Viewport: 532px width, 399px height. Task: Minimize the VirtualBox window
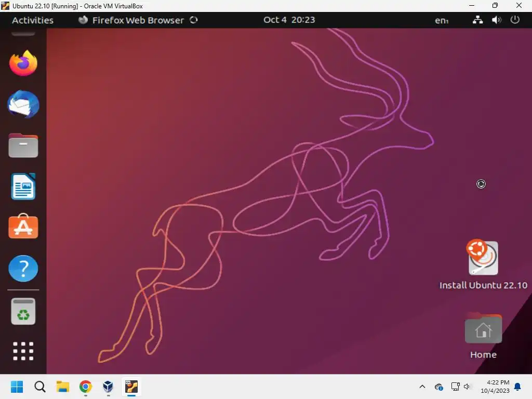click(472, 5)
